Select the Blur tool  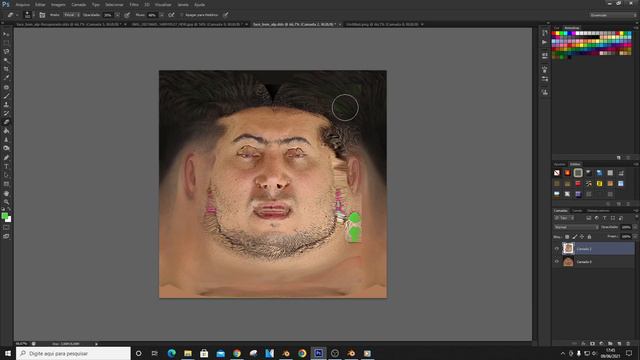click(6, 140)
